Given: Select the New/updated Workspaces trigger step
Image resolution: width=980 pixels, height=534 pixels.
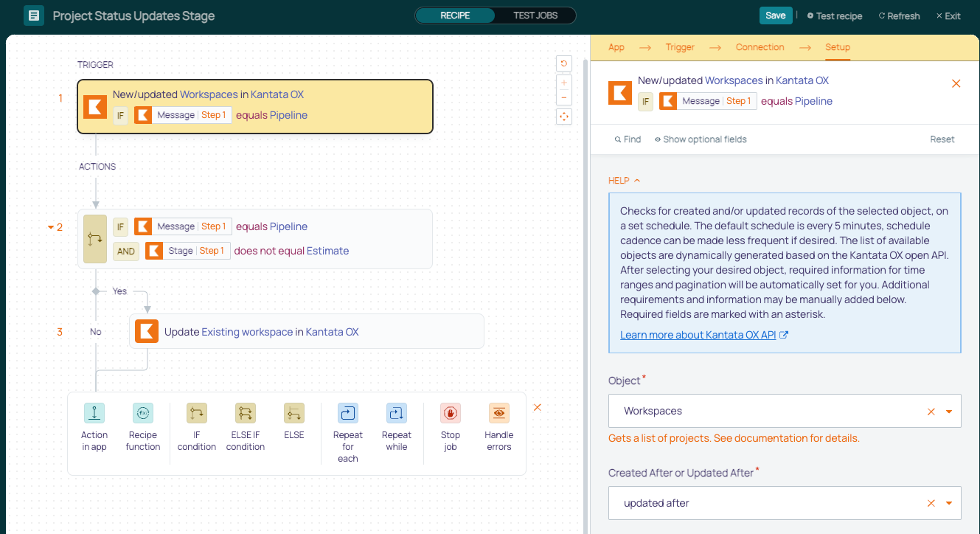Looking at the screenshot, I should click(x=255, y=107).
